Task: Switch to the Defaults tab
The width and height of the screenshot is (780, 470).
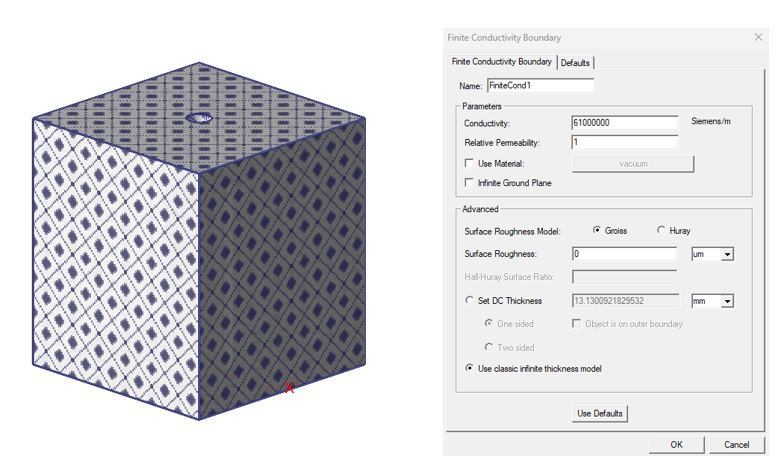Action: click(x=575, y=63)
